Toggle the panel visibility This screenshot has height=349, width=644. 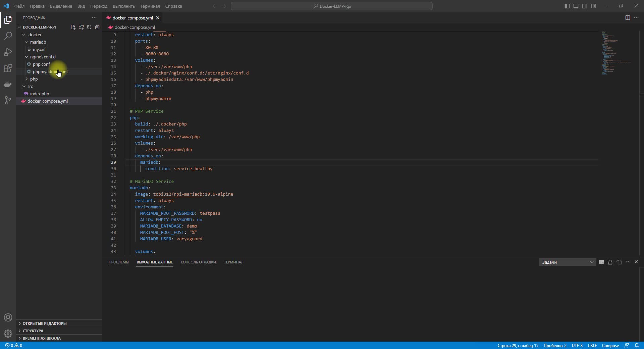(576, 6)
